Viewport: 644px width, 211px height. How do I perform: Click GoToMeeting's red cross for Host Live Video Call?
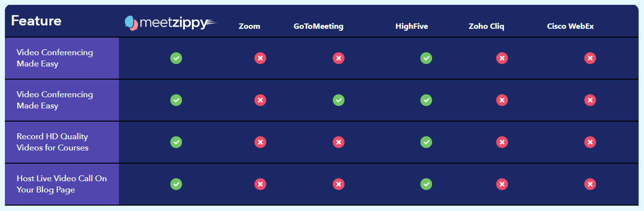tap(339, 184)
